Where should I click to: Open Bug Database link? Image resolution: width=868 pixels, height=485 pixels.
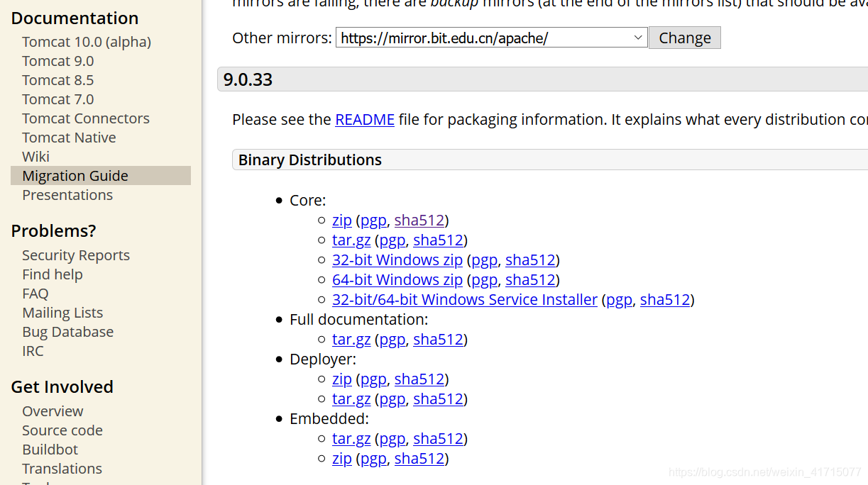coord(68,332)
